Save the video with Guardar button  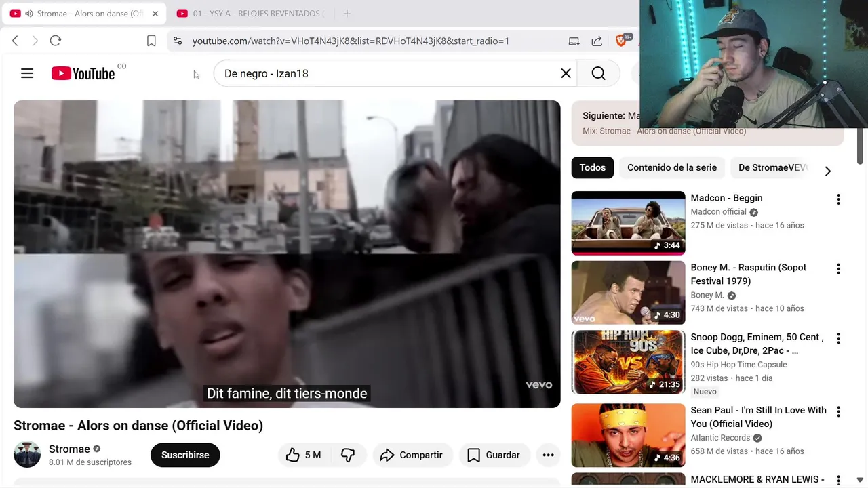(493, 455)
